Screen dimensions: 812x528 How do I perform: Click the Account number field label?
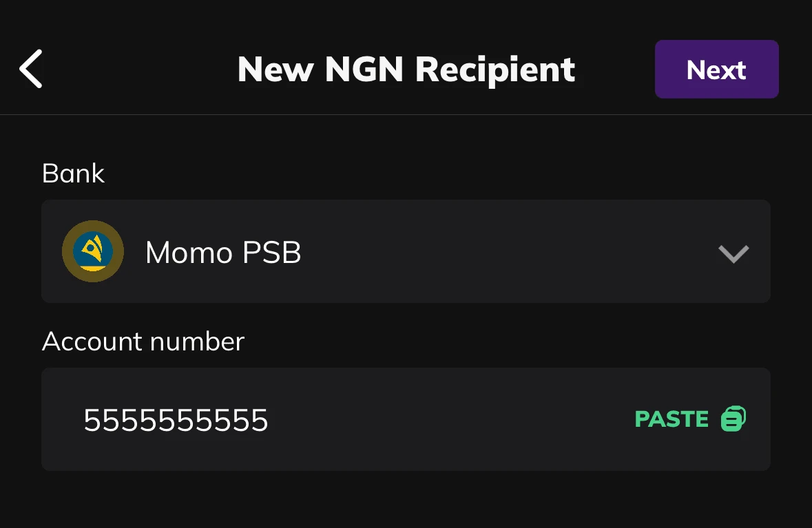(143, 341)
